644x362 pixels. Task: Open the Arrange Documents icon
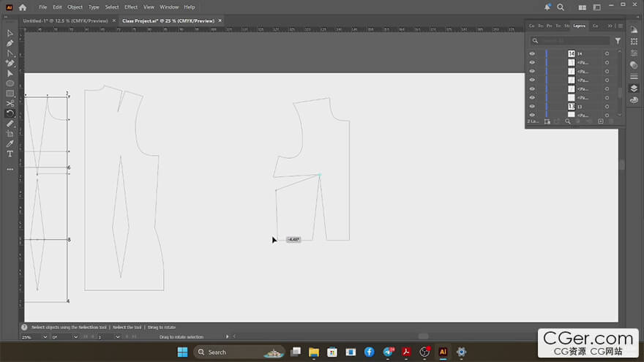pos(582,7)
